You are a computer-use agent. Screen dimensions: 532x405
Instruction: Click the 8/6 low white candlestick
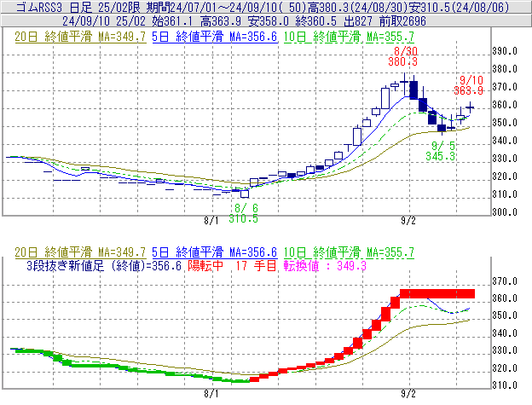point(245,194)
